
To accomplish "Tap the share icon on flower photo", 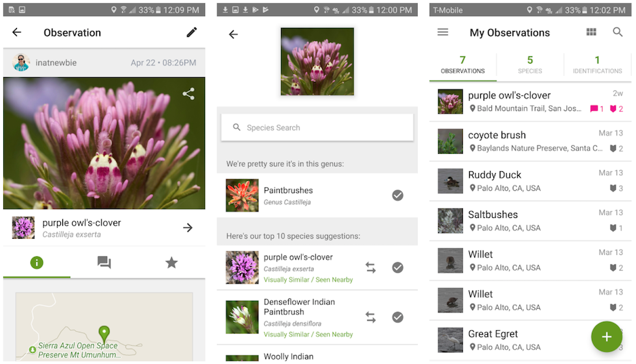I will tap(188, 94).
